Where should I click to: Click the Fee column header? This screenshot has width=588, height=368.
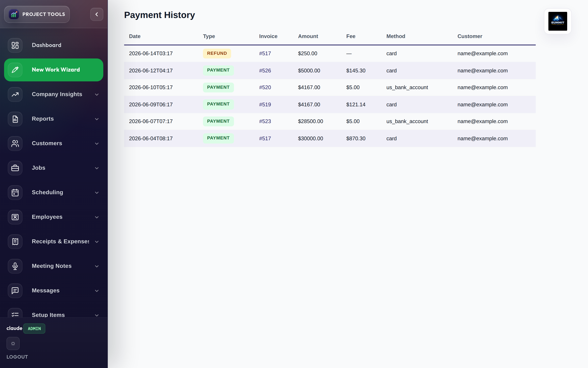(351, 36)
